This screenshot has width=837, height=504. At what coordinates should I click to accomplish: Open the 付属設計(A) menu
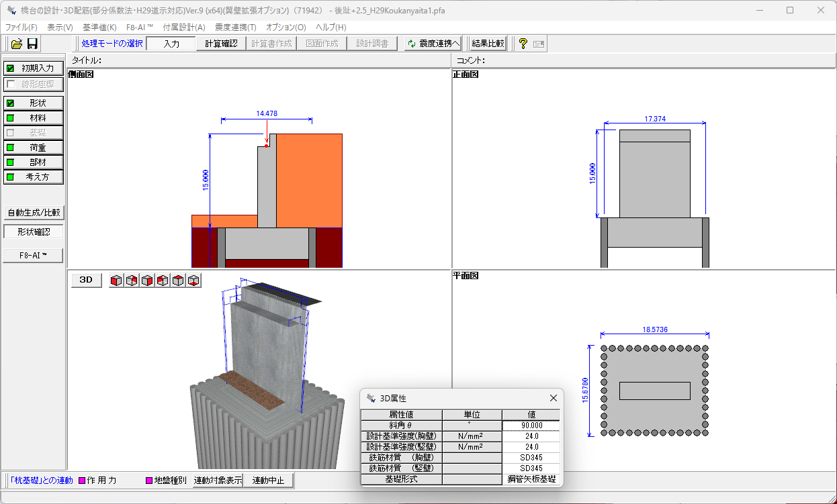[184, 28]
